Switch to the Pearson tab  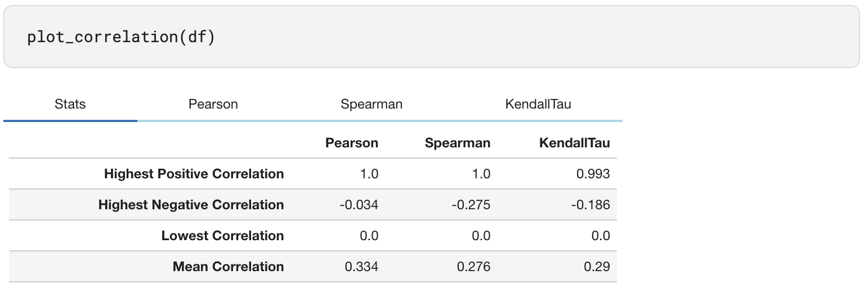213,104
